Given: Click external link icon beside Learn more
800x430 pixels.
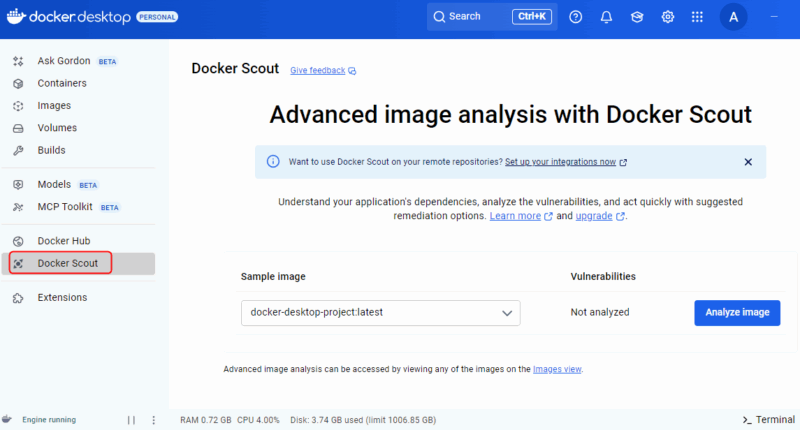Looking at the screenshot, I should coord(548,216).
